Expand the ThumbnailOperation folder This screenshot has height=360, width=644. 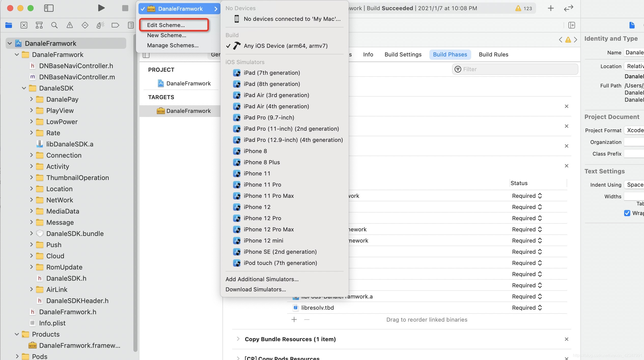click(31, 177)
